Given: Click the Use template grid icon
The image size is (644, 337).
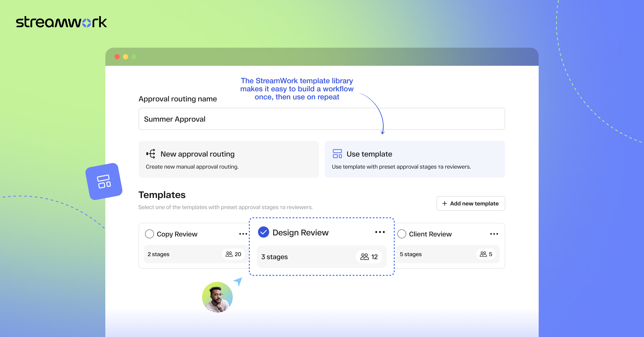Looking at the screenshot, I should [337, 154].
